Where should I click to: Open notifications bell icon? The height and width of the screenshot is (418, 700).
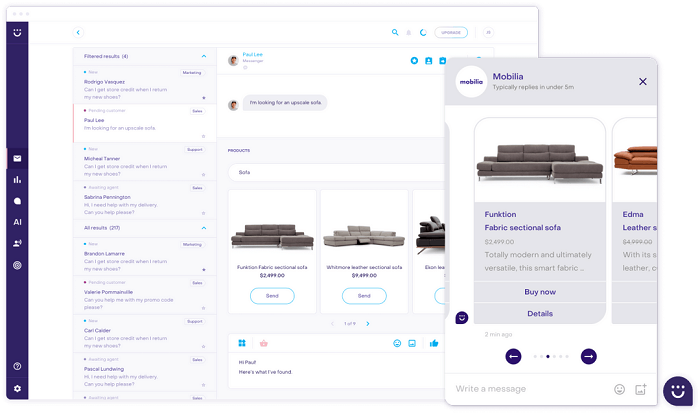(408, 33)
